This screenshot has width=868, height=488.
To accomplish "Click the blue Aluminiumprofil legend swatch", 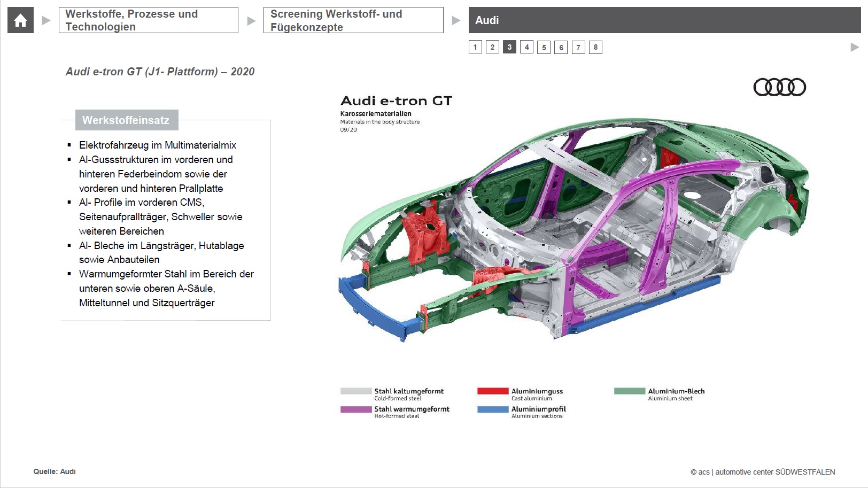I will [492, 409].
